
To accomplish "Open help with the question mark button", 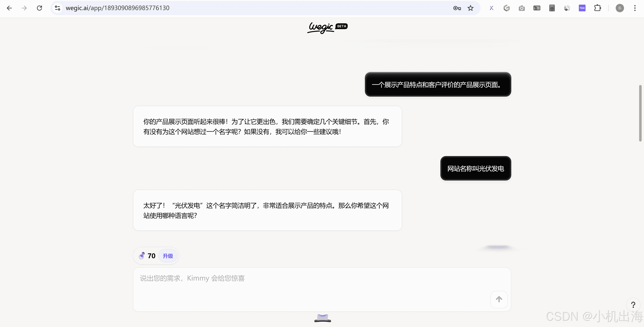I will pos(633,305).
